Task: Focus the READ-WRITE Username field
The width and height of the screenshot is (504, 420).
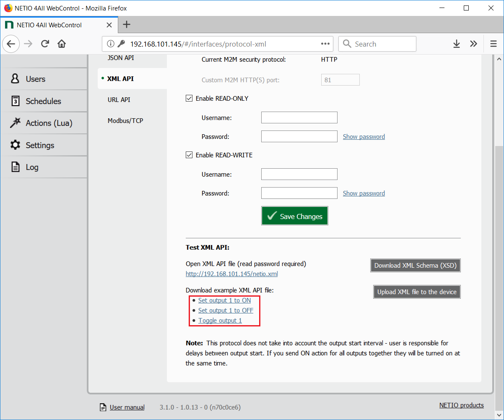Action: click(299, 174)
